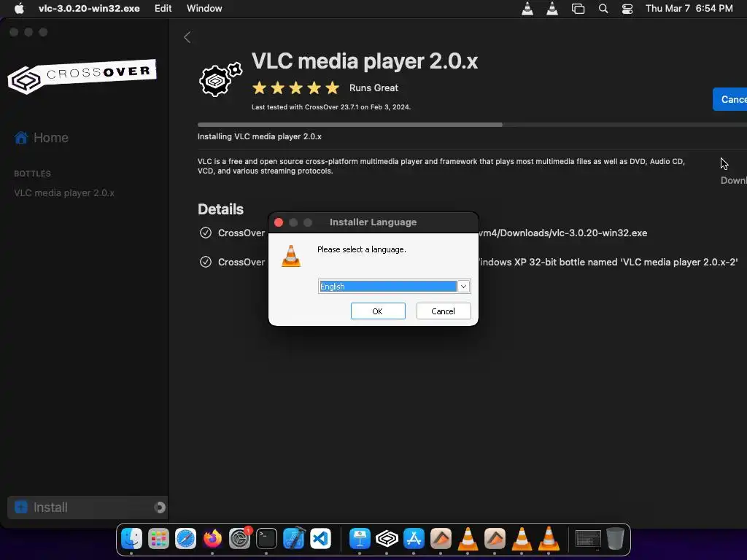
Task: Close the Installer Language dialog with red button
Action: pos(279,222)
